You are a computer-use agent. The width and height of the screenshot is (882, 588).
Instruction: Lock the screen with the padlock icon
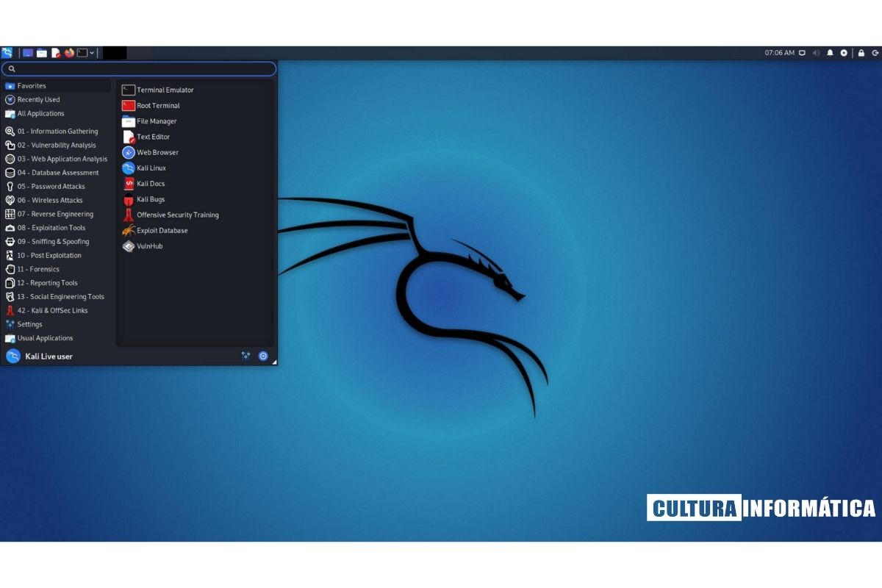861,53
